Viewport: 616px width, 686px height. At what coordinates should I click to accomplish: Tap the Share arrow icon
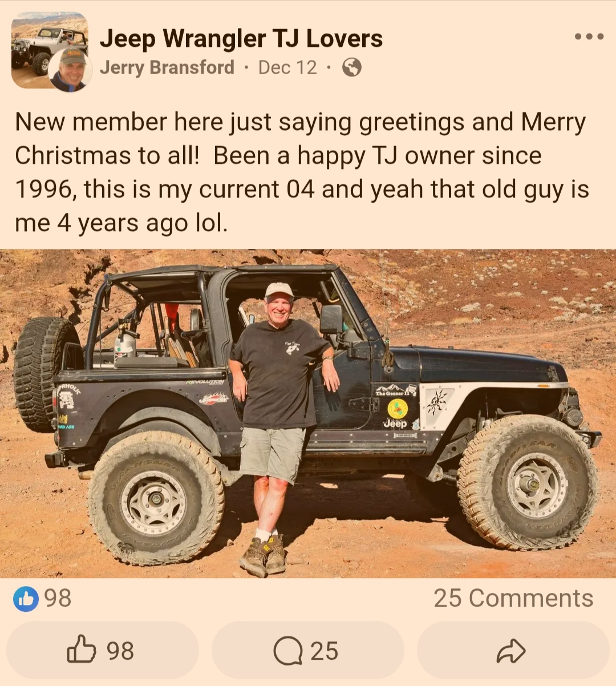[x=510, y=651]
